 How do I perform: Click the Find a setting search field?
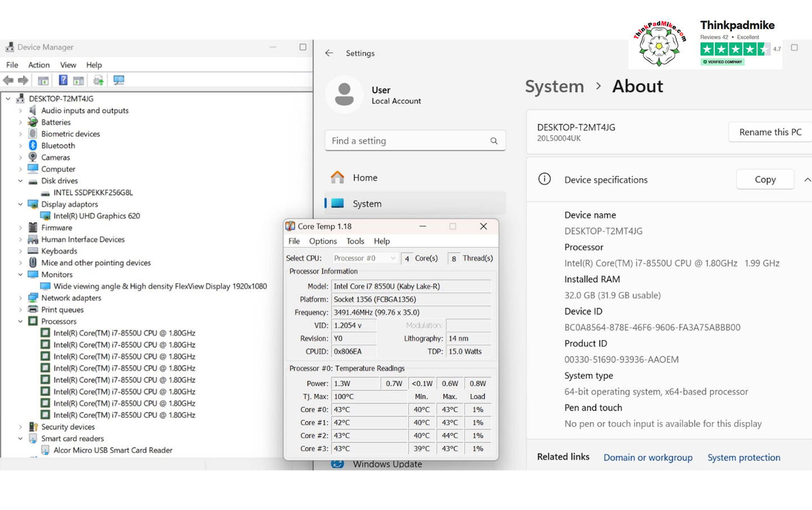(415, 141)
